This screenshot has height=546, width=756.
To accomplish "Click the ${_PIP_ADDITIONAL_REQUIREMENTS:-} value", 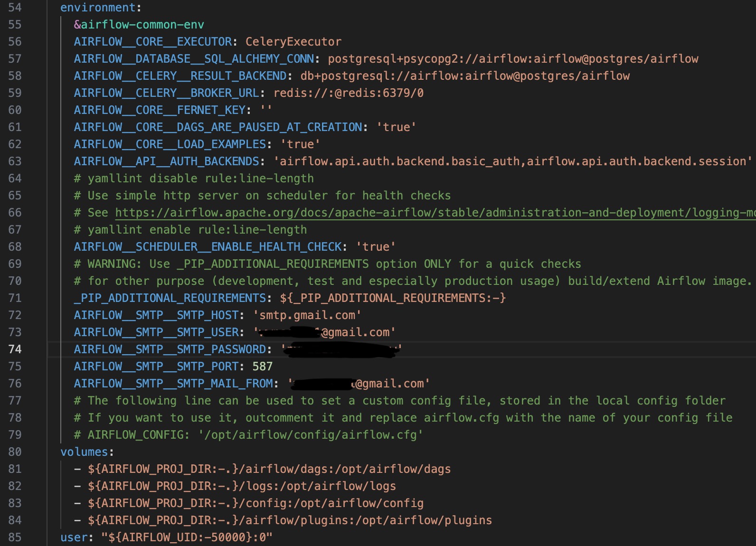I will 393,298.
